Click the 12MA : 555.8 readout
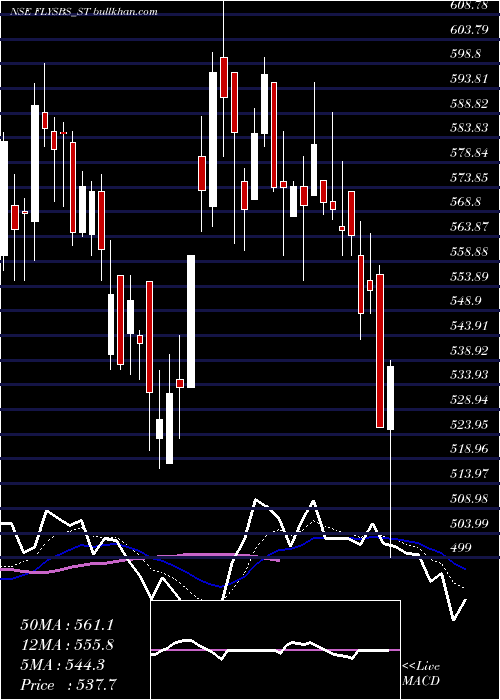Image resolution: width=500 pixels, height=700 pixels. point(67,645)
